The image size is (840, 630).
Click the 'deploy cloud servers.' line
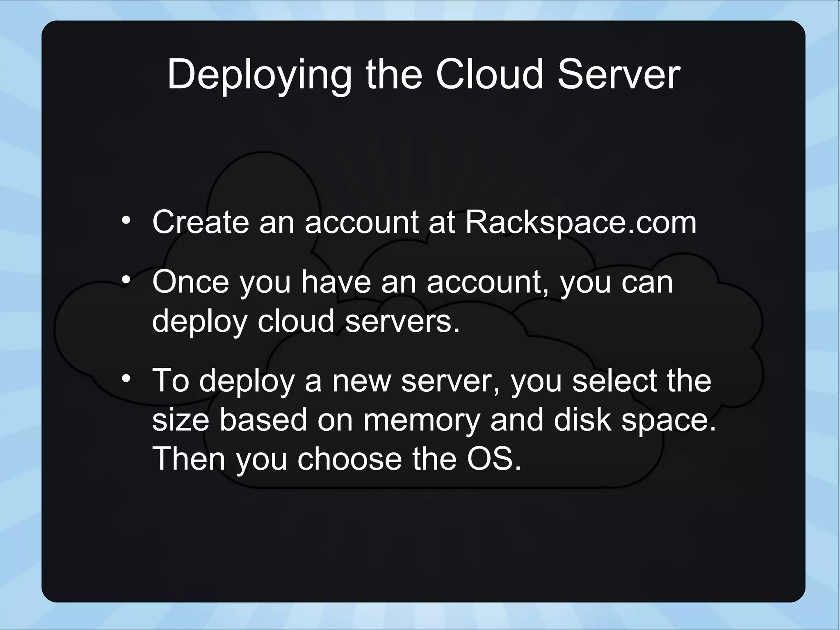tap(306, 321)
